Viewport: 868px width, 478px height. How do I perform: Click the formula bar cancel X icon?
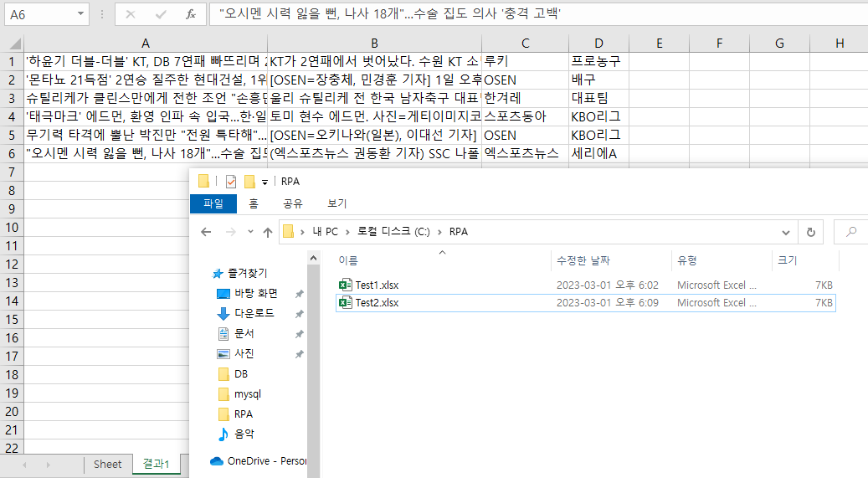coord(131,14)
